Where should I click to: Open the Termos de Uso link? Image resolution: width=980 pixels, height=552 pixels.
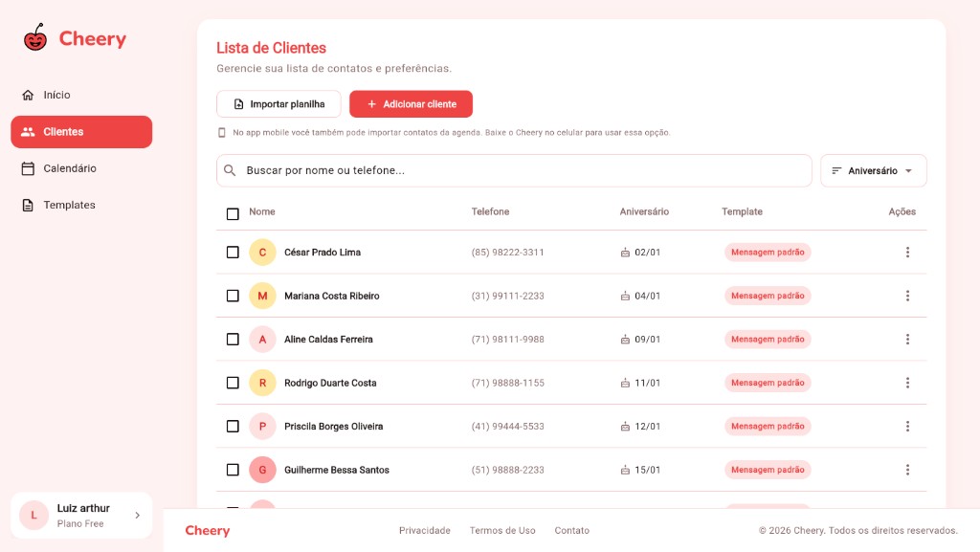pyautogui.click(x=502, y=530)
